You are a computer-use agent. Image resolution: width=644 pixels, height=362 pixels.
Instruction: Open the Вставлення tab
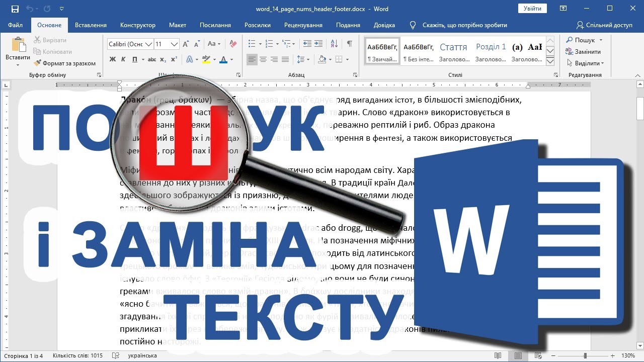91,25
